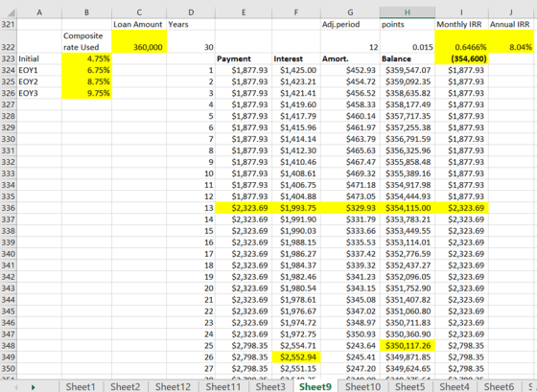Select the $452.93 amortization cell
537x392 pixels.
point(350,70)
